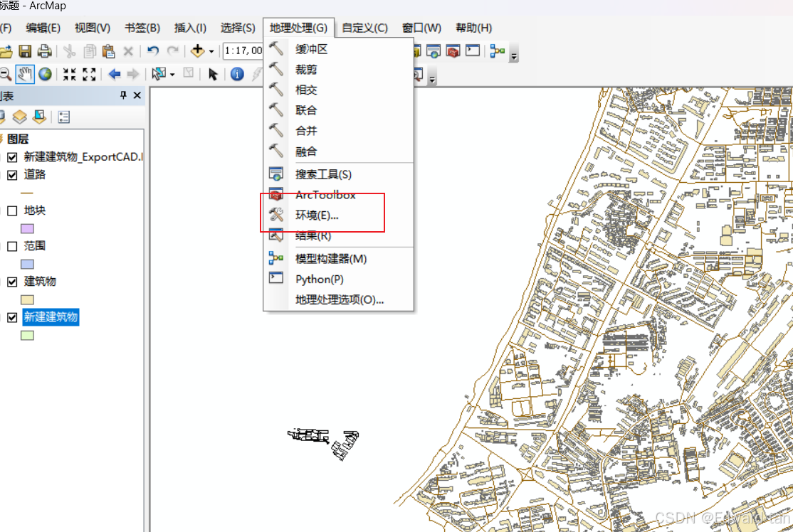
Task: Click List By Selection icon in table of contents
Action: (39, 117)
